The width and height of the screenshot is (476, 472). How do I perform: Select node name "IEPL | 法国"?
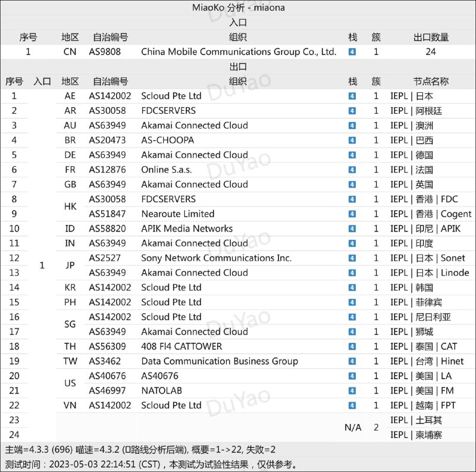click(412, 170)
